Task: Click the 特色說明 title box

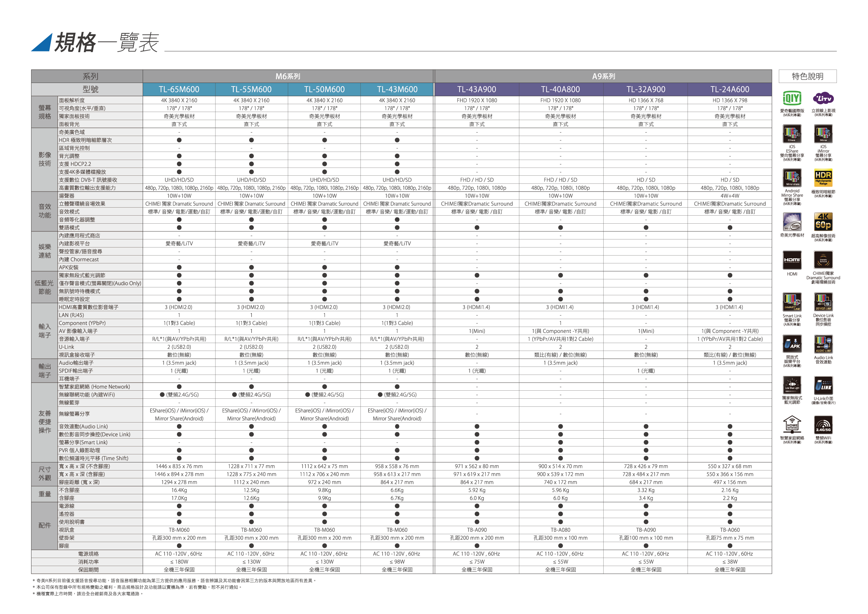Action: click(x=807, y=76)
